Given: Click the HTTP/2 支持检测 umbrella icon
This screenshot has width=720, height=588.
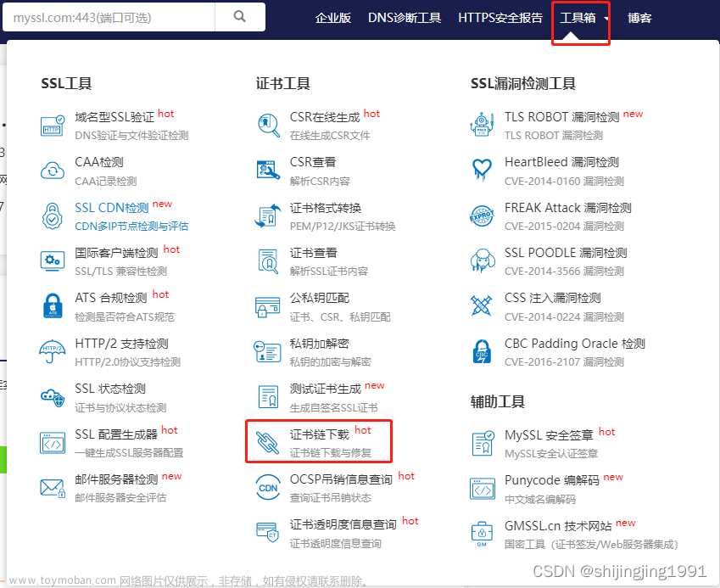Looking at the screenshot, I should [53, 351].
